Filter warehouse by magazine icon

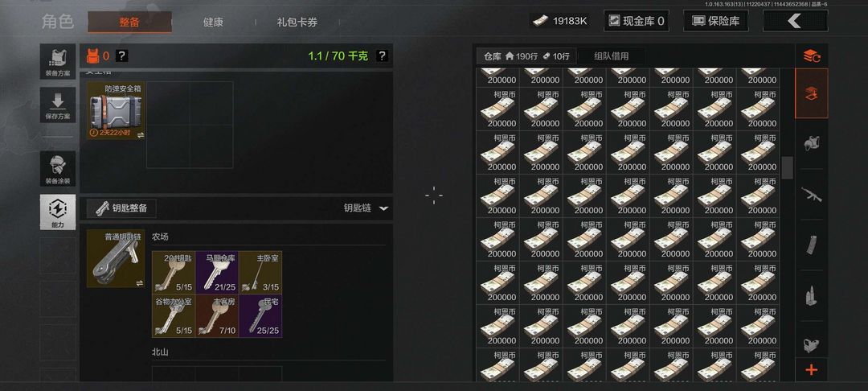tap(812, 245)
